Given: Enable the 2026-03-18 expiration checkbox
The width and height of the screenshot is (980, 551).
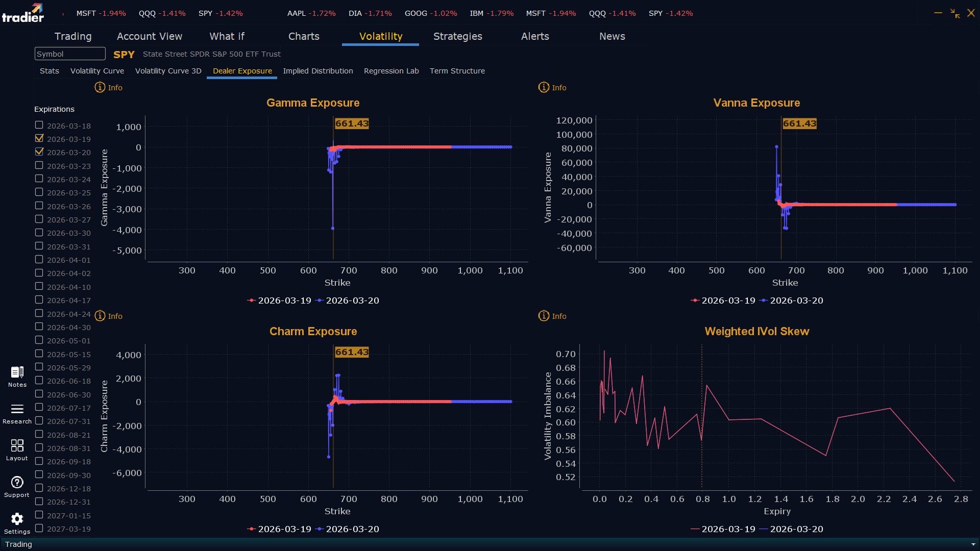Looking at the screenshot, I should tap(39, 125).
